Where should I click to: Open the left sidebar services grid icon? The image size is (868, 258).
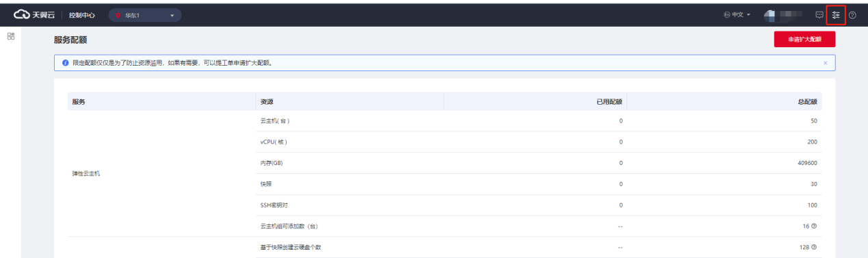11,36
